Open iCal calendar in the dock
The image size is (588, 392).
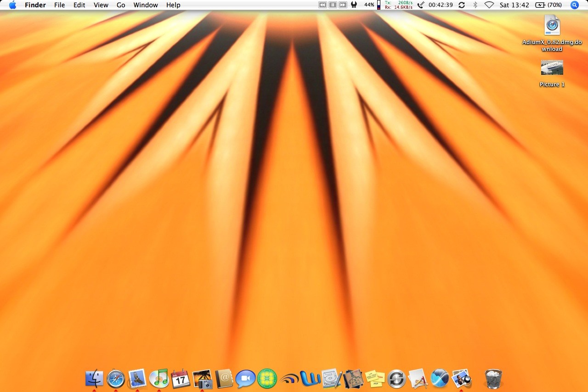(181, 379)
